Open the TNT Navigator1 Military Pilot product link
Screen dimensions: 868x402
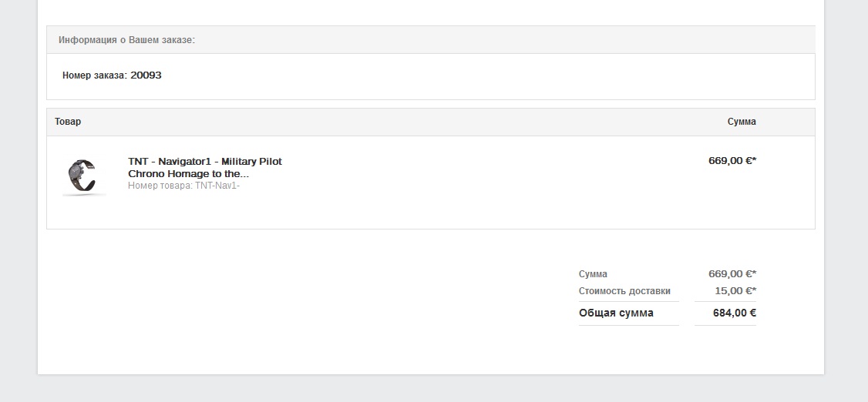[205, 168]
